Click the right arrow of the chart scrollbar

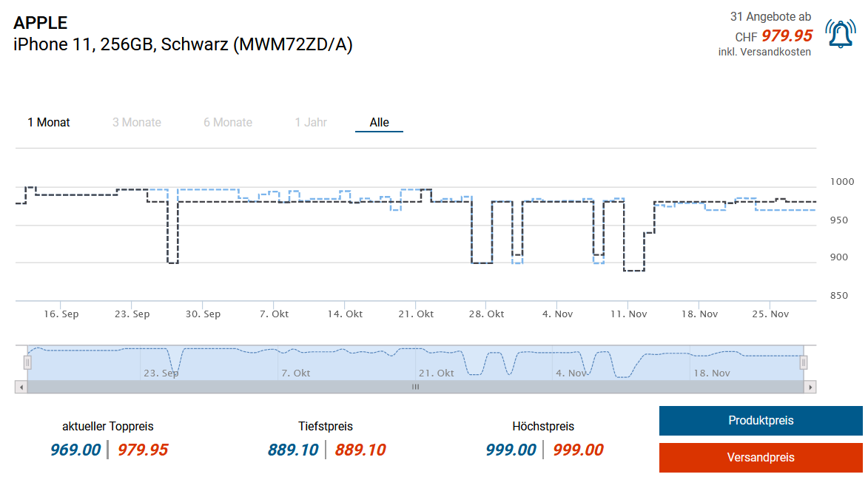tap(810, 387)
